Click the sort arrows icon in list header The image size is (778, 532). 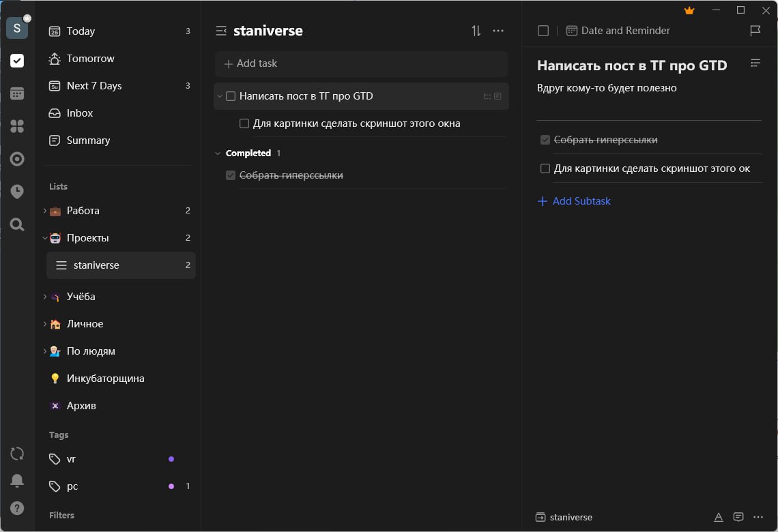point(476,31)
